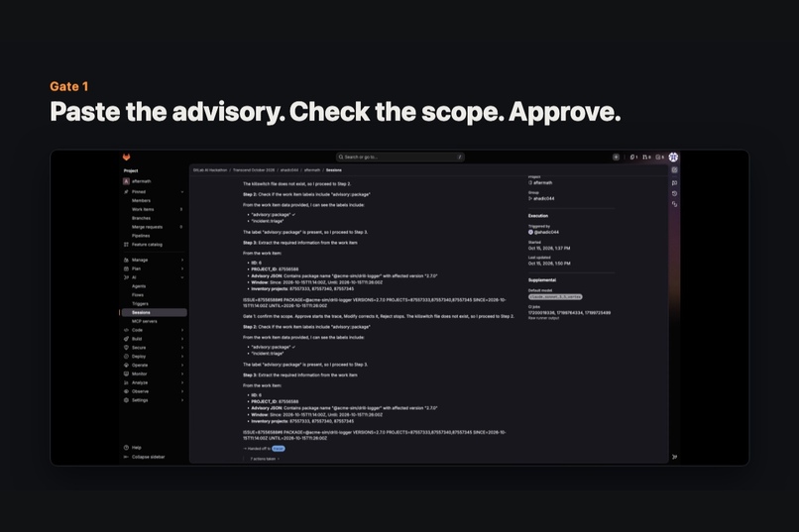Click the Execution heading
The height and width of the screenshot is (532, 799).
click(538, 216)
